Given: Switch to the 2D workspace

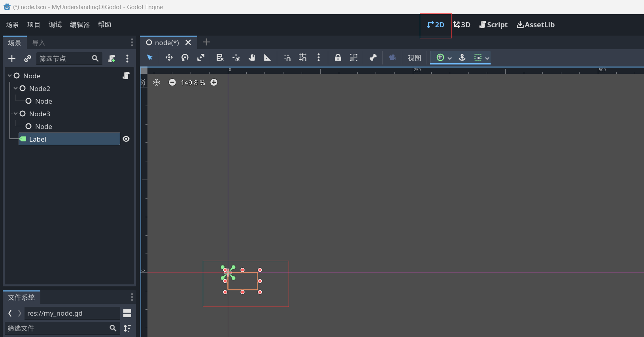Looking at the screenshot, I should [x=436, y=25].
